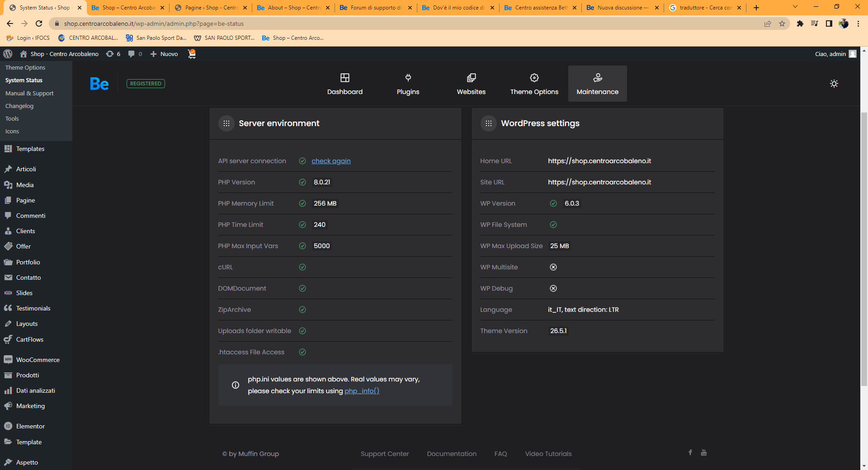
Task: Open Manual & Support submenu item
Action: 29,93
